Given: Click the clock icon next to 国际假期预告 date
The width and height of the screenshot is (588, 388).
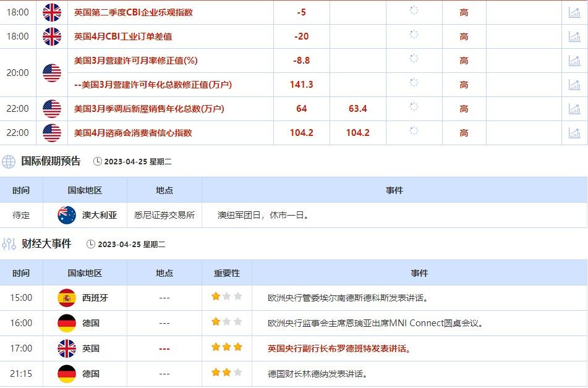Looking at the screenshot, I should point(98,162).
